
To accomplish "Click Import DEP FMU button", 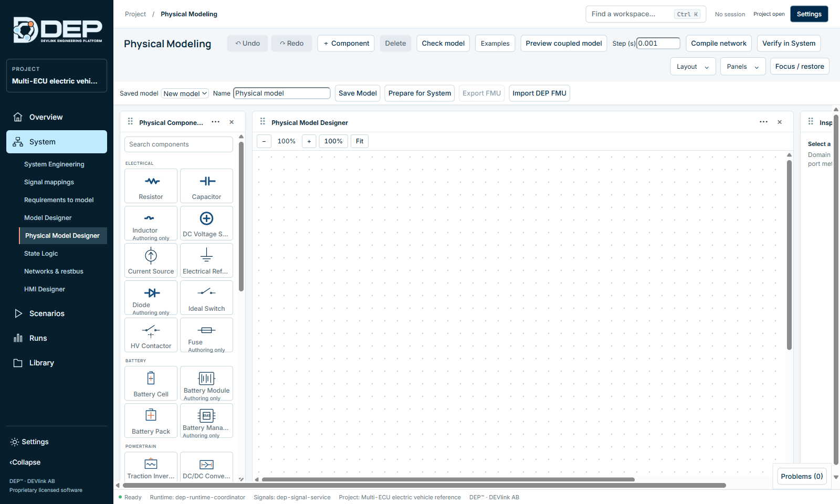I will click(539, 93).
